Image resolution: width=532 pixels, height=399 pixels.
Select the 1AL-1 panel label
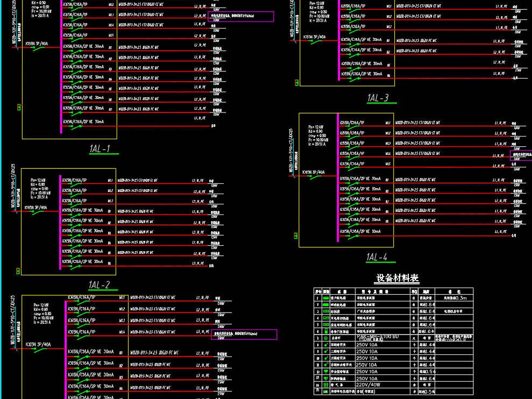tap(100, 148)
